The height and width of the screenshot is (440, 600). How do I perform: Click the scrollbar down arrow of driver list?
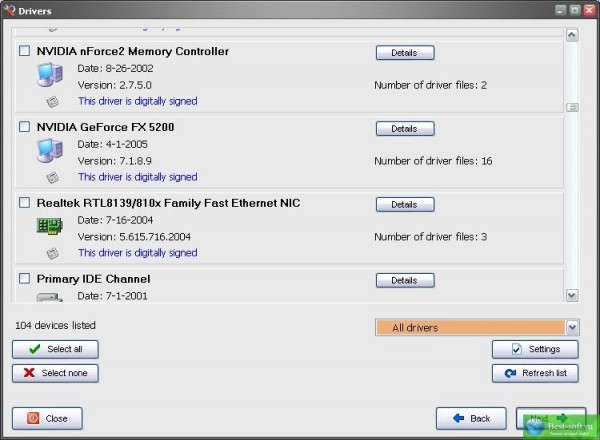572,295
